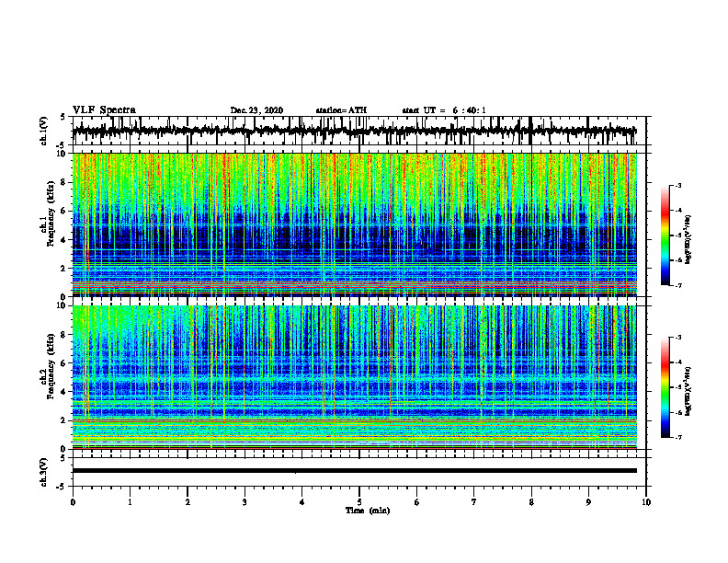This screenshot has height=563, width=728.
Task: Select time axis tick label "1"
Action: [x=130, y=502]
